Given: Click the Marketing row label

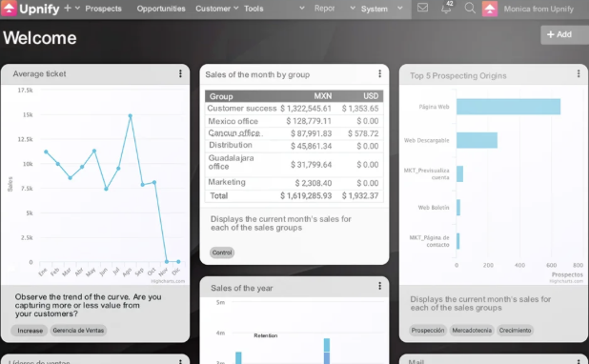Looking at the screenshot, I should 227,182.
